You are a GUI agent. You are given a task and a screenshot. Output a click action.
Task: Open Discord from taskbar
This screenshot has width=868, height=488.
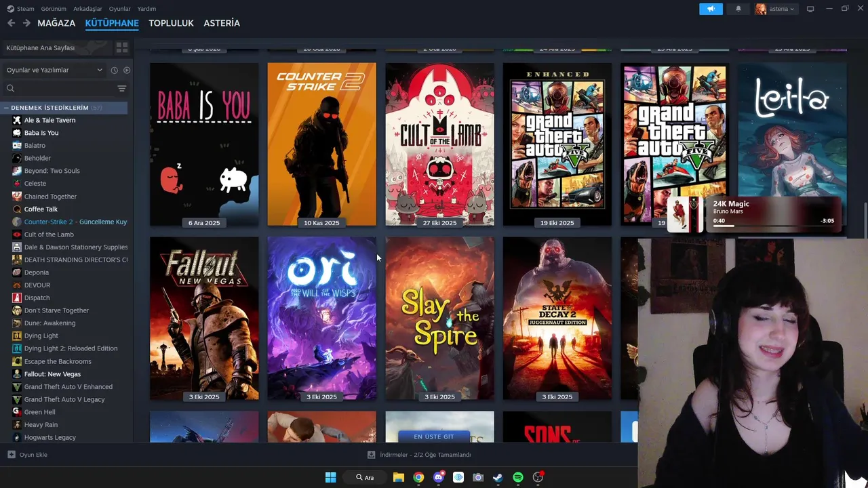(439, 477)
